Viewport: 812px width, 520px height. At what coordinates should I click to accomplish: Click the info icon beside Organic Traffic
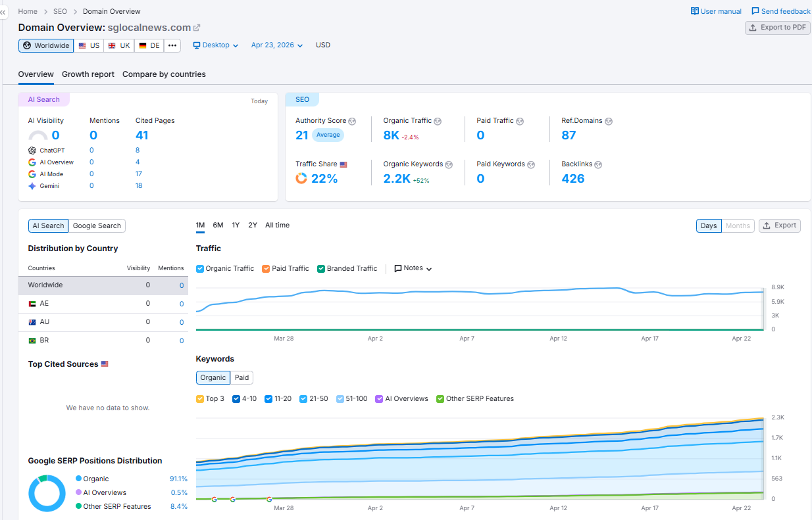(438, 121)
